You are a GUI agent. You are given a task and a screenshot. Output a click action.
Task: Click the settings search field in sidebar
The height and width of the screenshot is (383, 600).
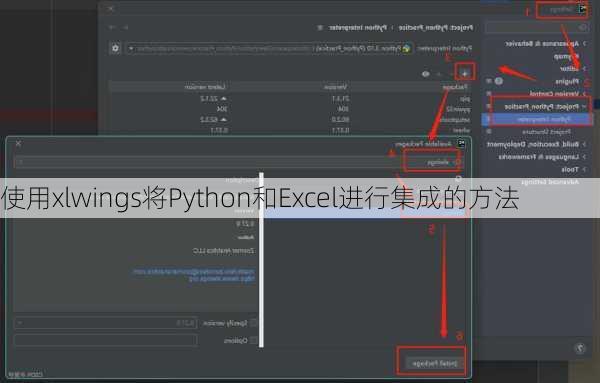click(537, 28)
